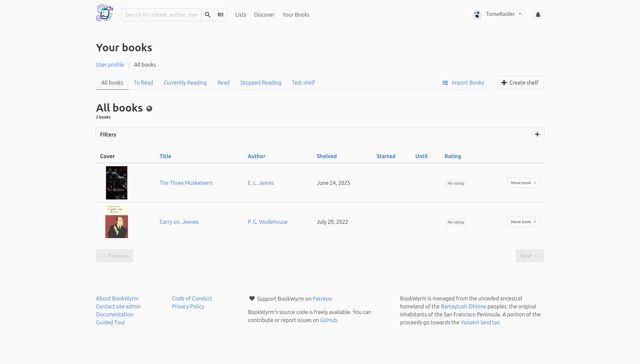This screenshot has height=364, width=640.
Task: Focus the book search input field
Action: [161, 15]
